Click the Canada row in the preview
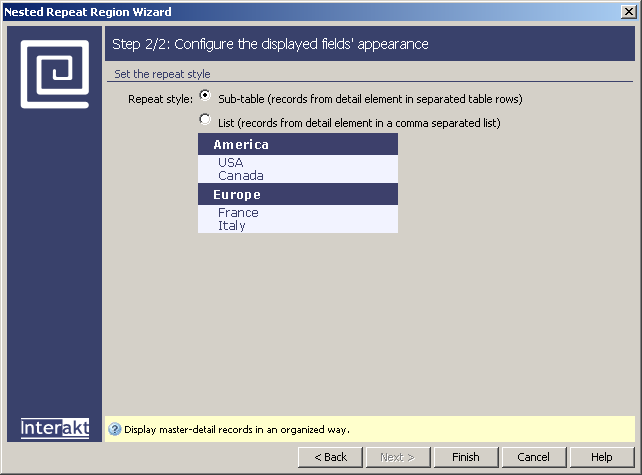Screen dimensions: 642x475 tap(240, 176)
